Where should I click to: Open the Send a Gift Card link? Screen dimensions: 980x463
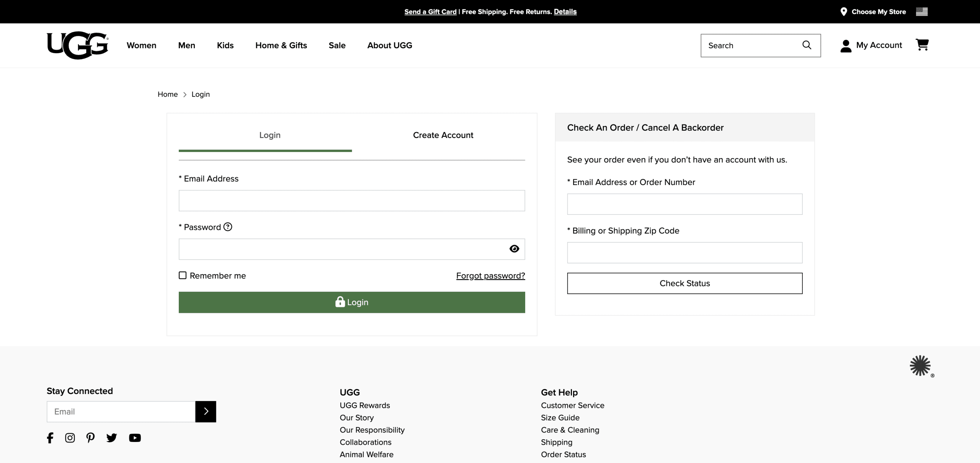[x=431, y=11]
